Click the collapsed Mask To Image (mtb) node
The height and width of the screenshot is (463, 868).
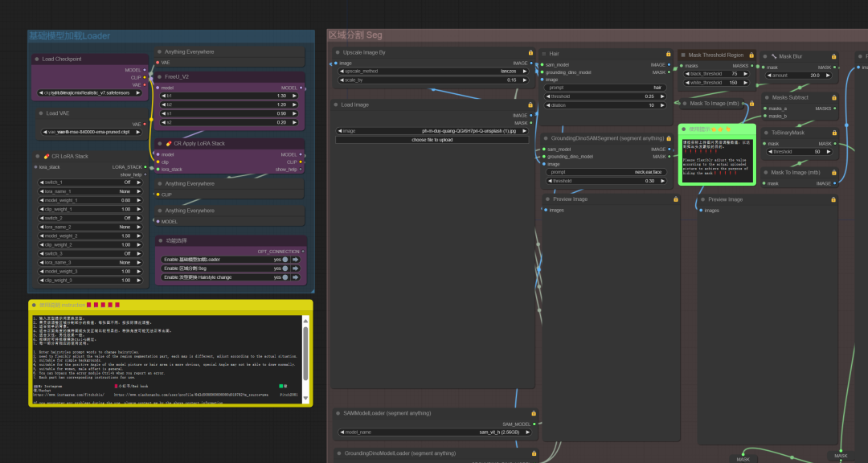pyautogui.click(x=714, y=104)
